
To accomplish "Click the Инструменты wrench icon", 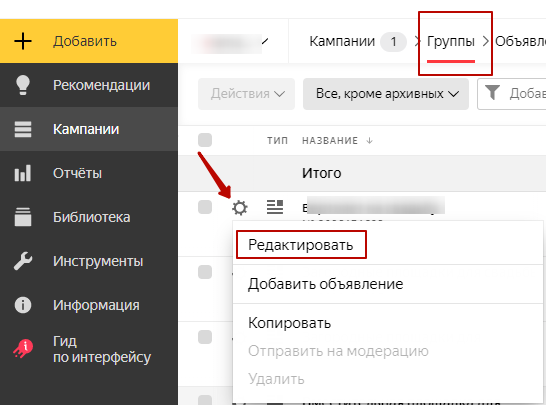I will [x=23, y=261].
